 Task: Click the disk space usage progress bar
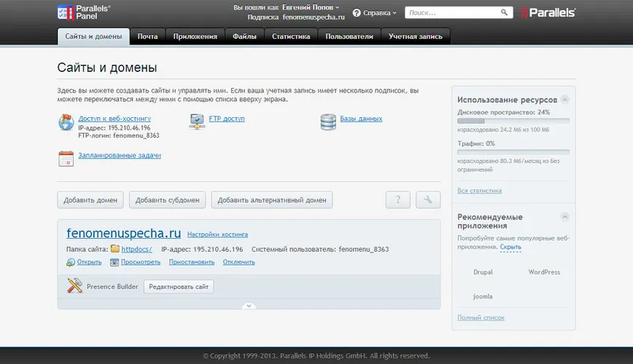pyautogui.click(x=514, y=120)
